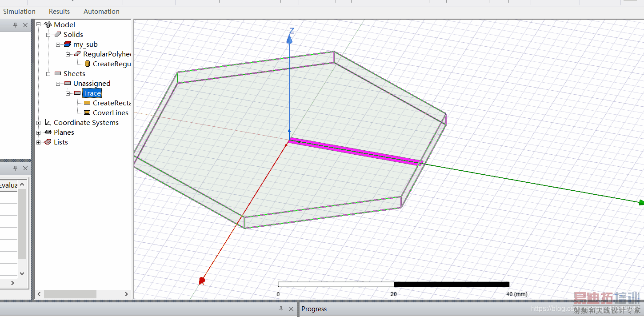Select the Solids tree item
Image resolution: width=644 pixels, height=317 pixels.
73,34
